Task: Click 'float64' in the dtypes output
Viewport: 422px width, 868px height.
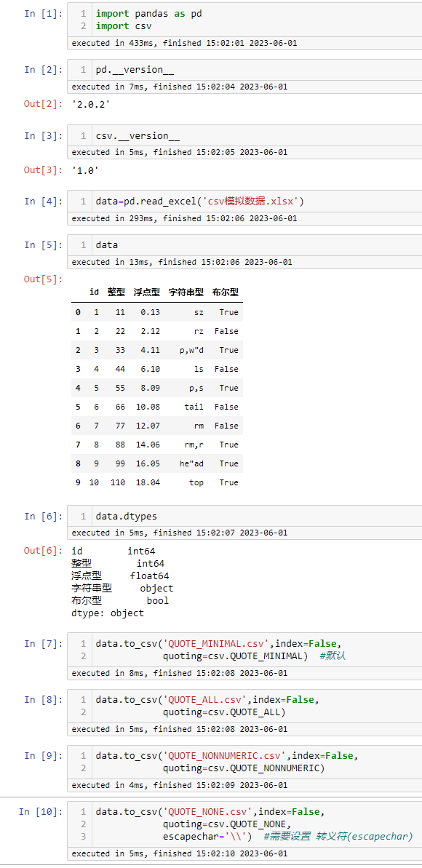Action: click(x=150, y=576)
